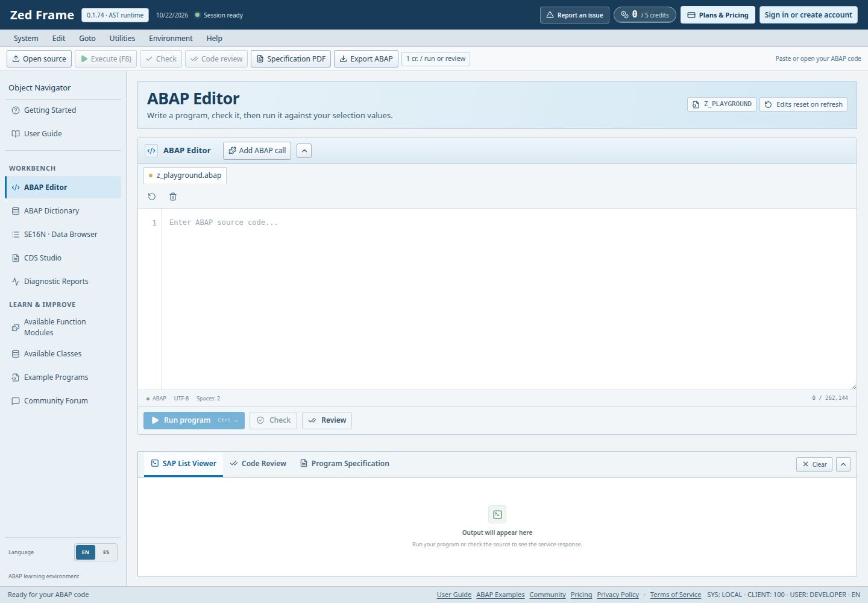Image resolution: width=868 pixels, height=603 pixels.
Task: Click Export ABAP in the toolbar
Action: point(366,59)
